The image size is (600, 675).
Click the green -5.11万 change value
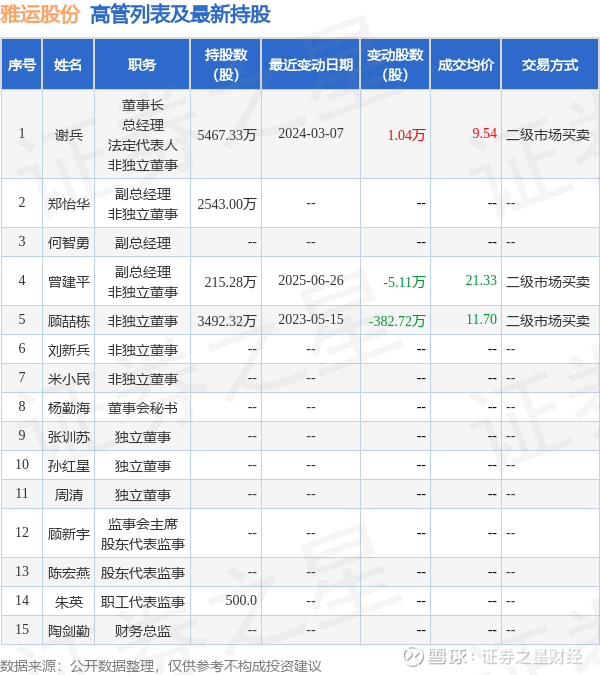(404, 282)
